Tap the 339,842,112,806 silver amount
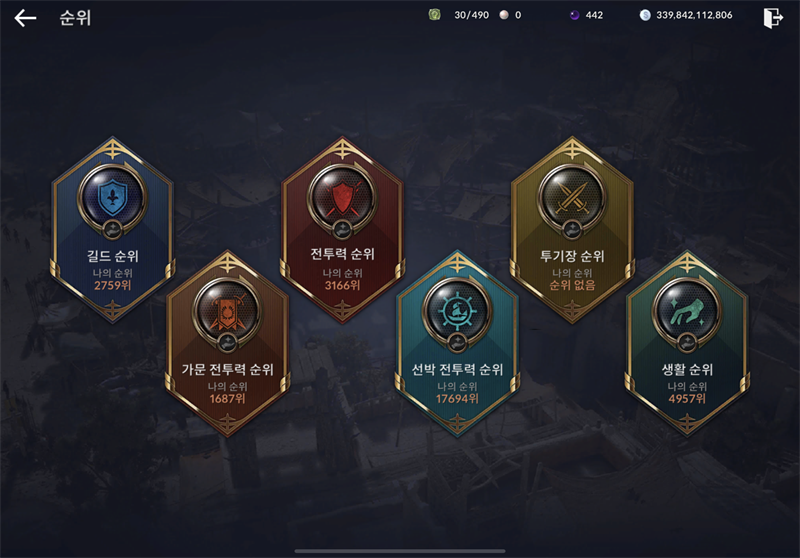 tap(694, 15)
